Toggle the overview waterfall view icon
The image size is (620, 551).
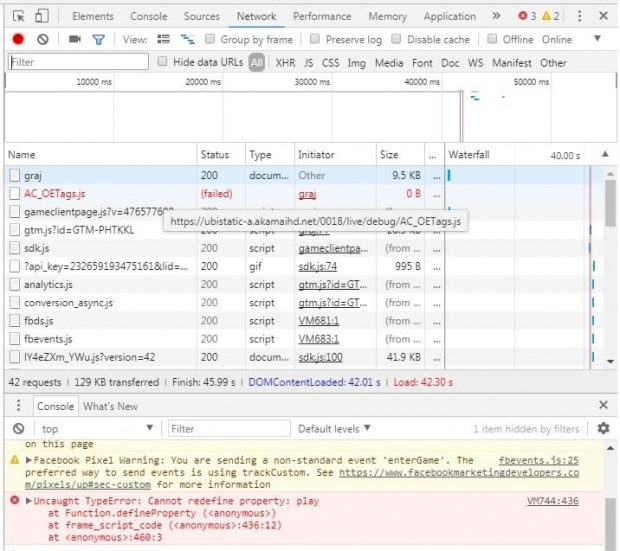click(x=188, y=39)
